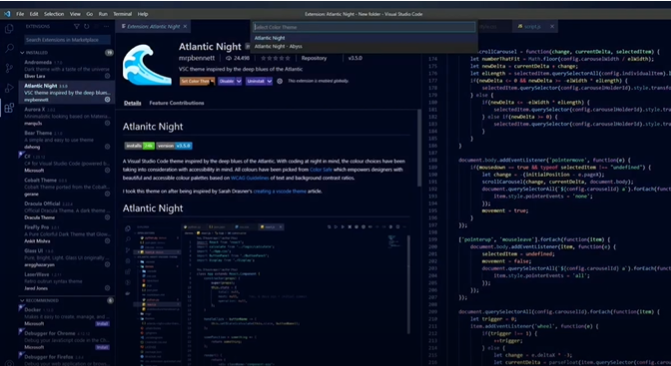Open the Uninstall button dropdown arrow
The image size is (671, 366).
pos(269,81)
